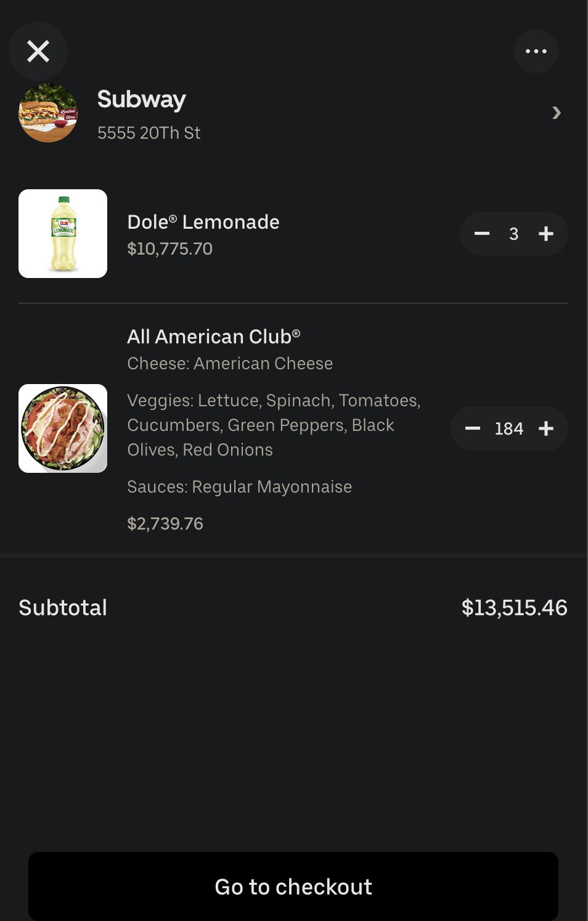
Task: Open the Dole® Lemonade item title
Action: (203, 222)
